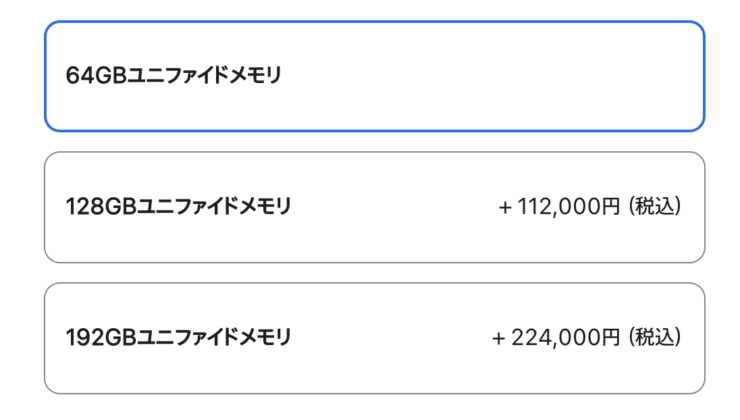Pick the 192GBユニファイドメモリ option
Viewport: 740px width, 420px height.
[x=375, y=338]
